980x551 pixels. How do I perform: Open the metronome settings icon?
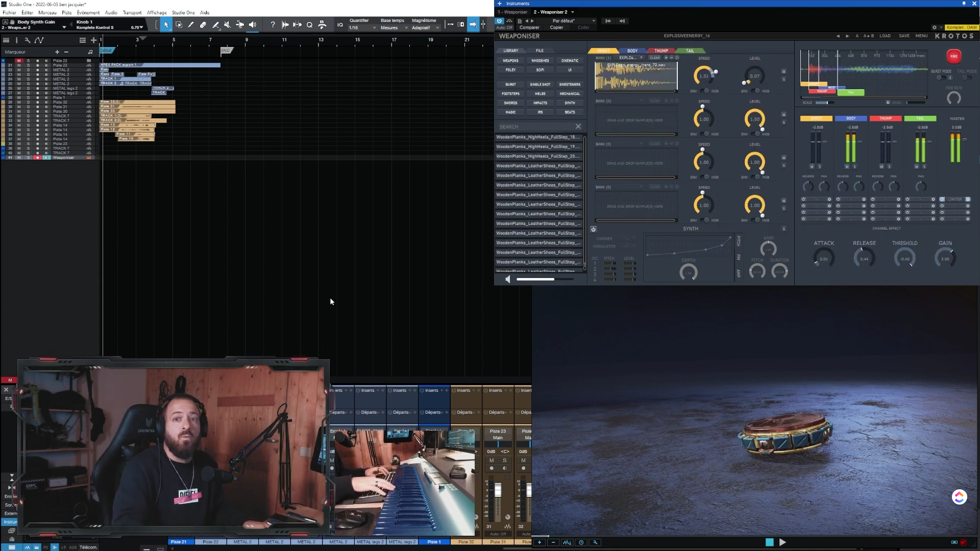click(323, 24)
